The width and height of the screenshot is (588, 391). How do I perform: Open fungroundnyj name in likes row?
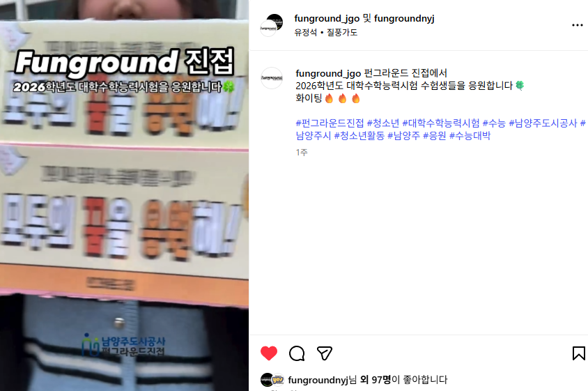(318, 380)
